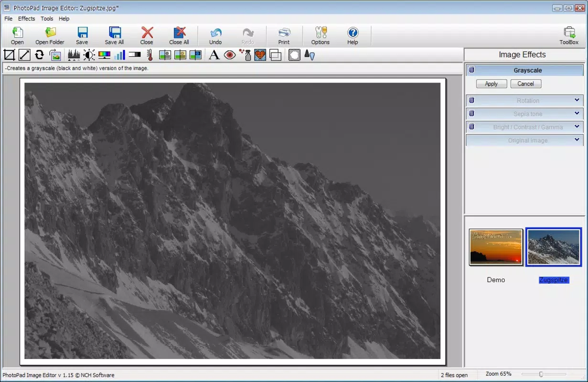
Task: Expand Bright / Contrast / Gamma chevron
Action: 577,127
